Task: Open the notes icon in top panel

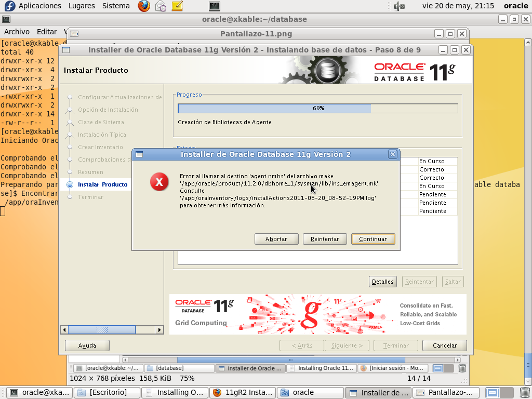Action: click(177, 6)
